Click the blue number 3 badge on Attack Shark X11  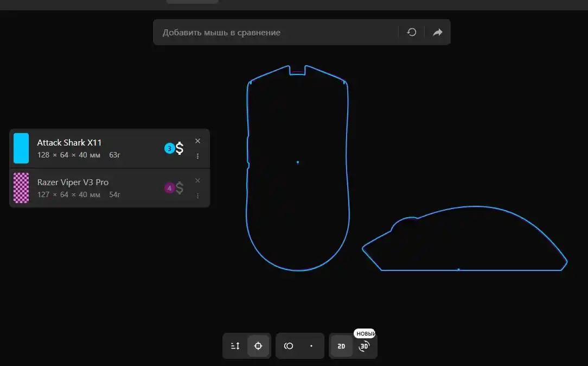tap(169, 148)
